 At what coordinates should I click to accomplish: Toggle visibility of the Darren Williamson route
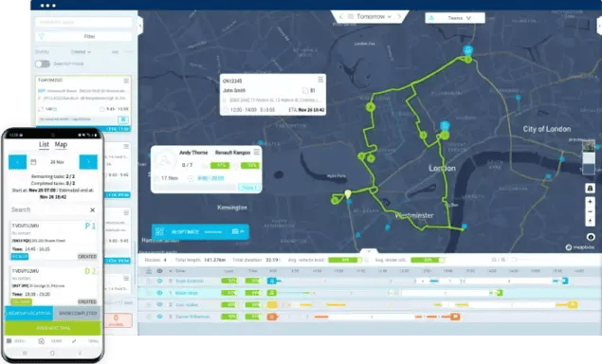(x=159, y=317)
